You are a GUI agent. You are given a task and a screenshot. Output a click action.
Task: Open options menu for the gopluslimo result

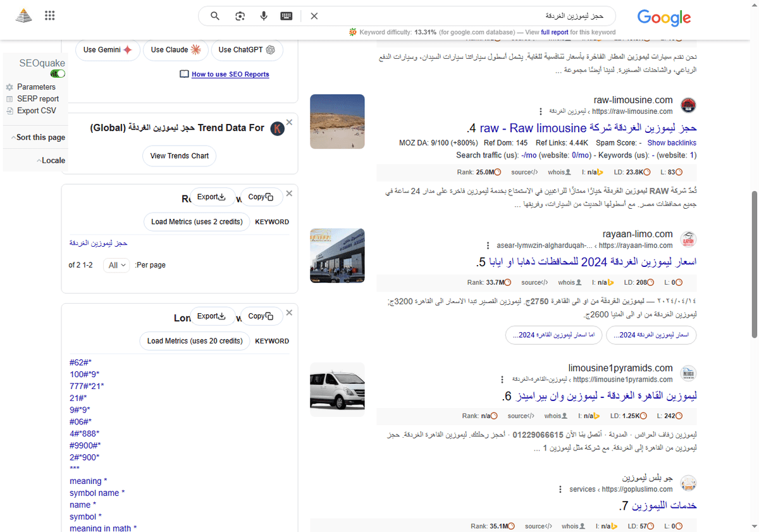coord(560,489)
